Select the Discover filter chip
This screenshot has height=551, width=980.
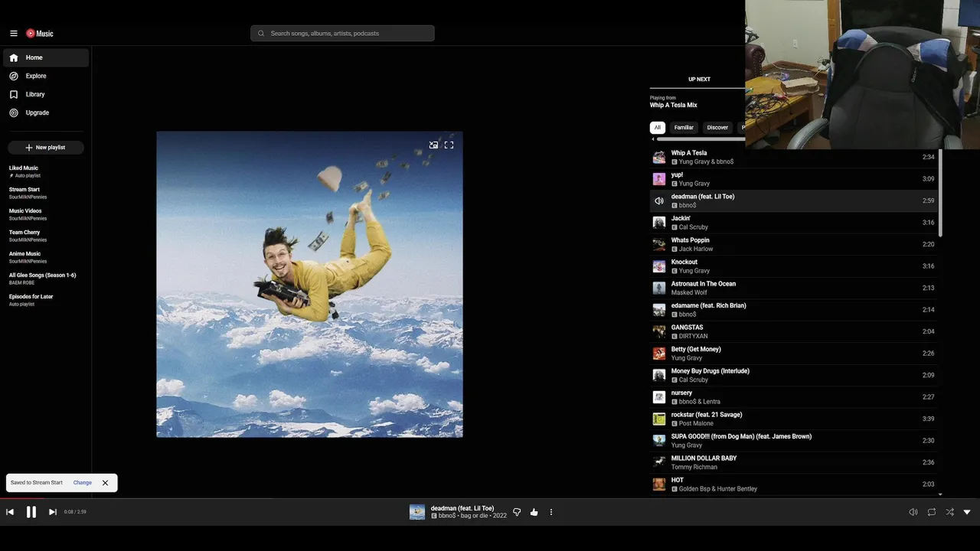click(x=717, y=128)
